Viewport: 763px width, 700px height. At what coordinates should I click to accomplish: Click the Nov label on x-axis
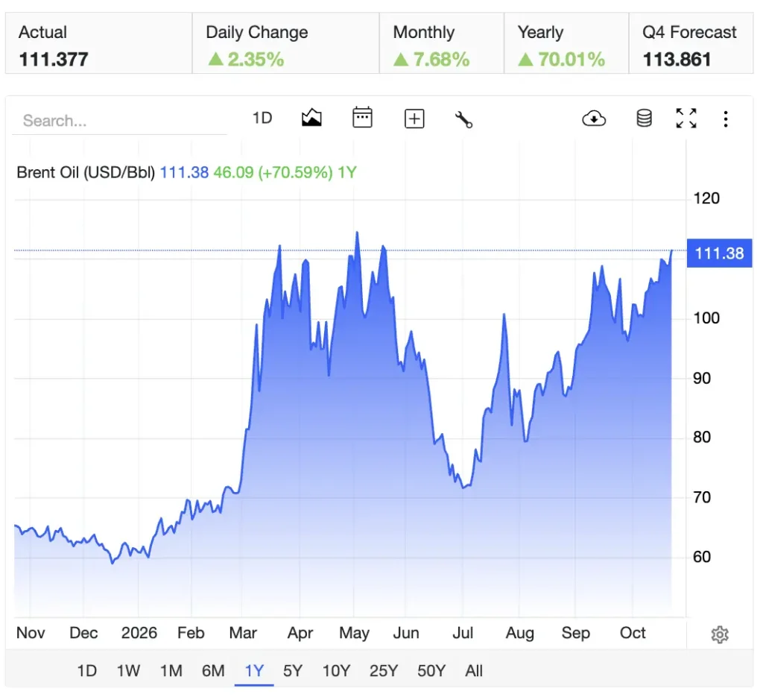point(31,633)
